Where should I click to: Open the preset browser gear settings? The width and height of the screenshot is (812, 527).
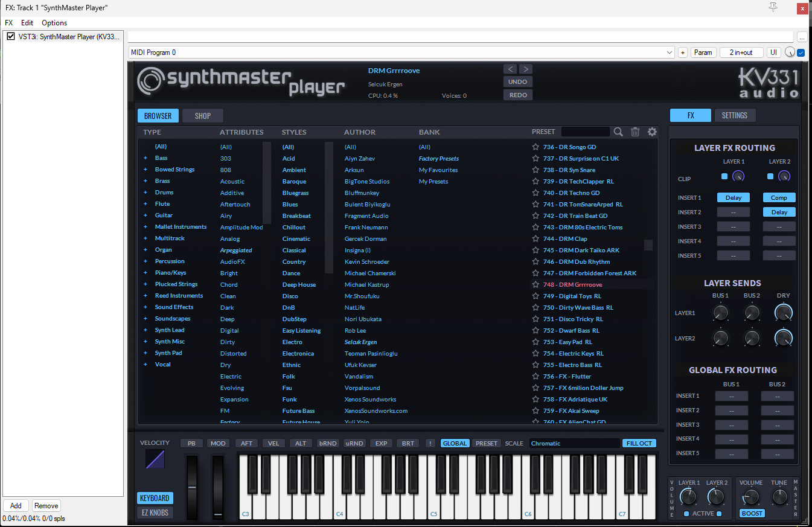click(x=652, y=132)
